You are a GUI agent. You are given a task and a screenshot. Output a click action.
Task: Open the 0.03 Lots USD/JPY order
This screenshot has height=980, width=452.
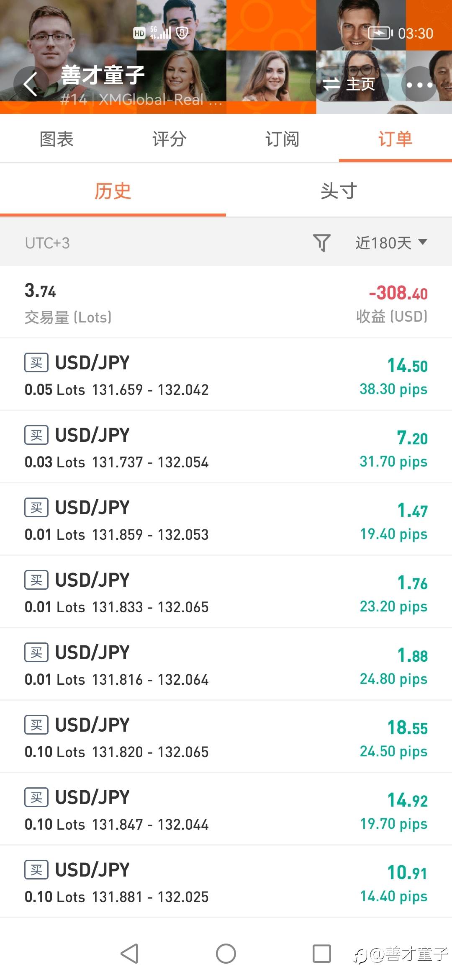(x=226, y=448)
